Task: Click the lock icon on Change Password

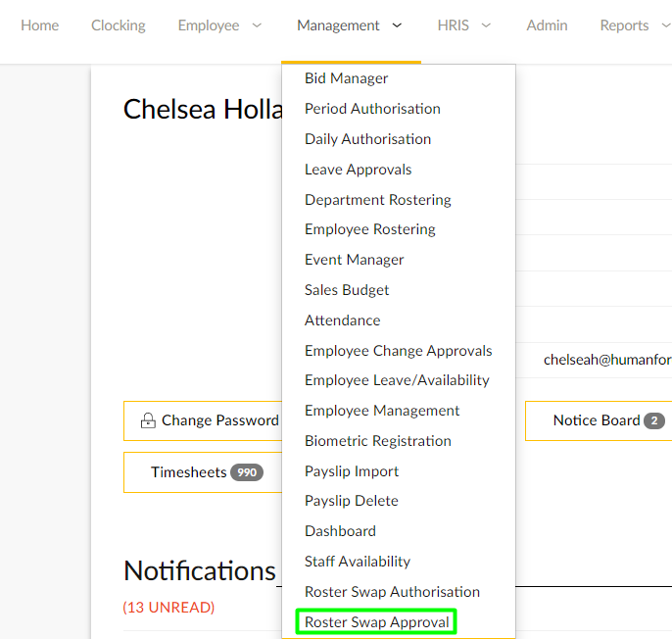Action: (148, 420)
